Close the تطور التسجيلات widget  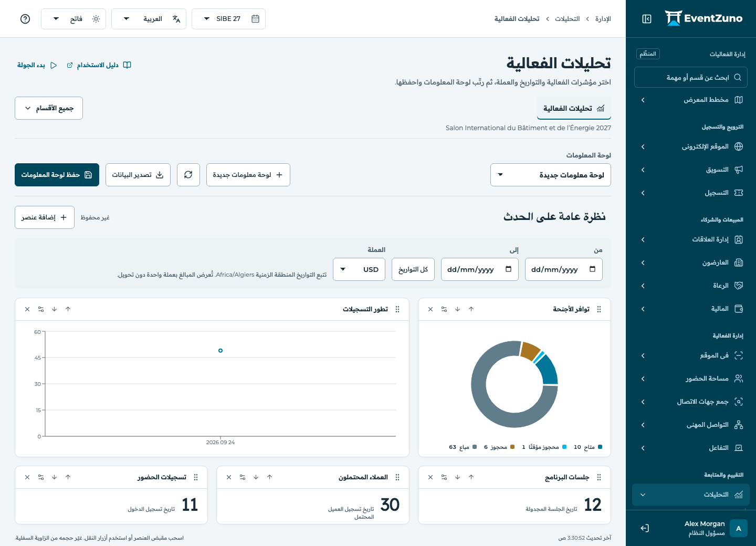click(x=27, y=309)
